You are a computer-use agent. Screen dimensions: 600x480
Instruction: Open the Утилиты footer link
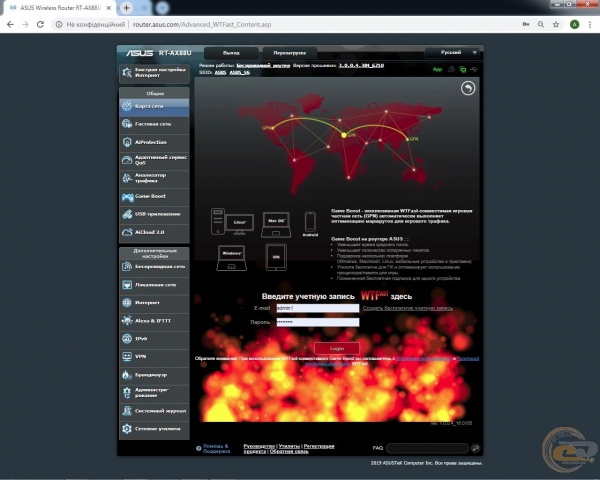pyautogui.click(x=289, y=446)
